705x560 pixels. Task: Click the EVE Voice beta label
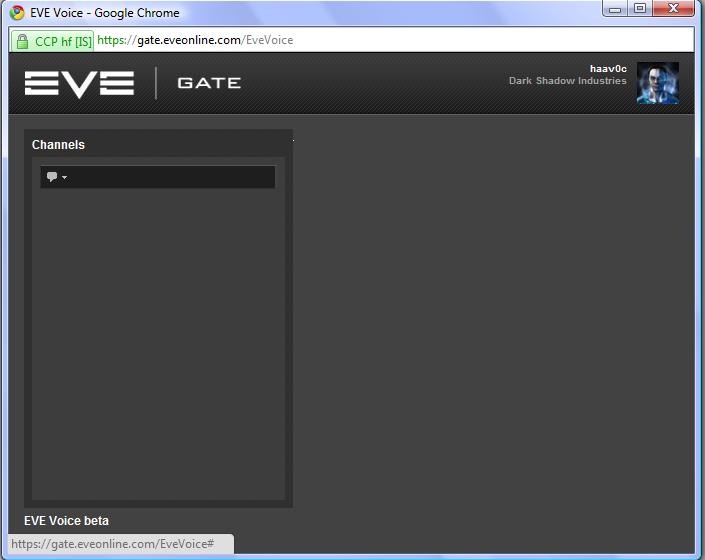(66, 521)
